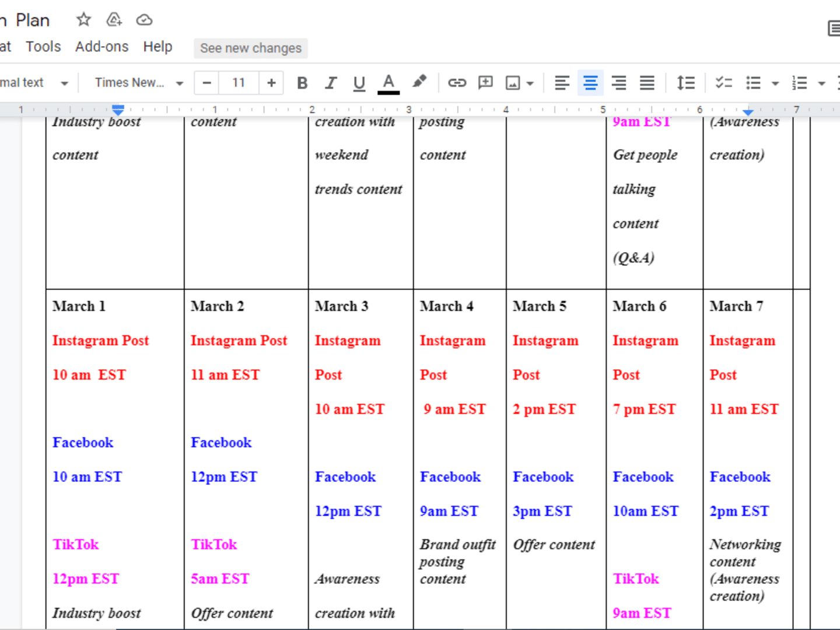Click the move-to-Drive folder icon

(x=114, y=20)
